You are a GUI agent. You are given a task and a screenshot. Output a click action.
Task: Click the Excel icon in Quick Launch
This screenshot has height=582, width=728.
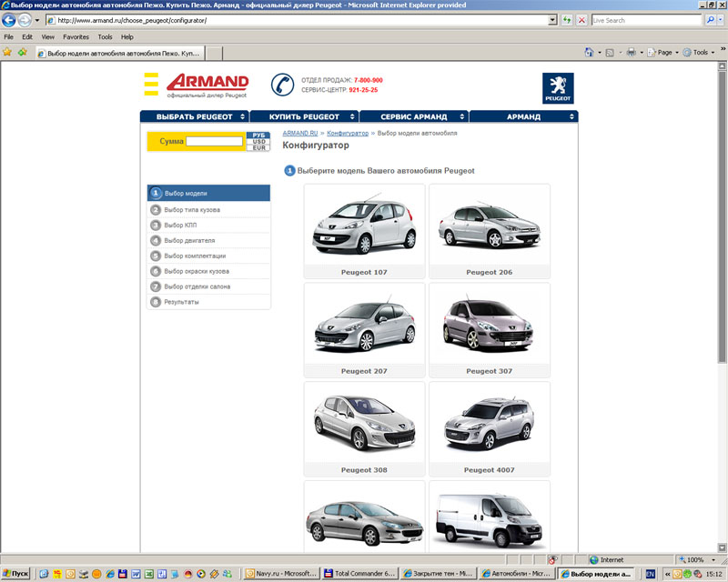pos(149,574)
